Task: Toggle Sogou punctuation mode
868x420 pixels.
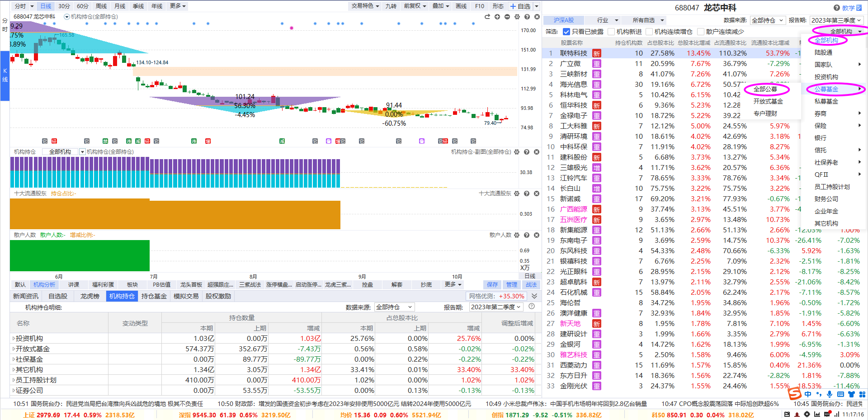Action: pyautogui.click(x=819, y=394)
